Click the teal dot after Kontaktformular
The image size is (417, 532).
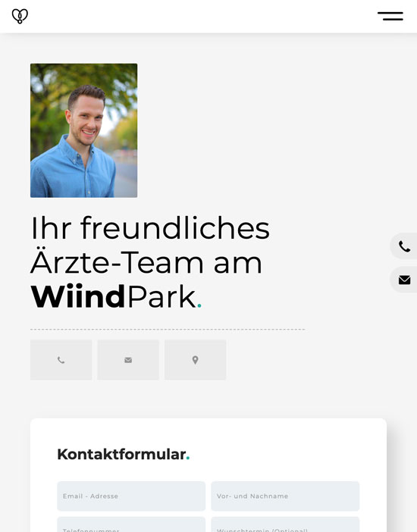point(188,458)
